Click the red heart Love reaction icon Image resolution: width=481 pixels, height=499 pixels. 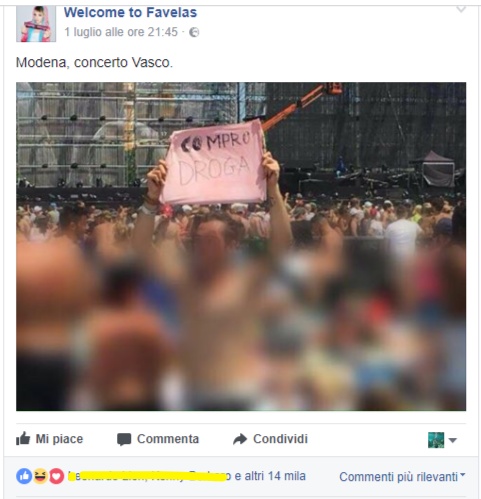pyautogui.click(x=57, y=476)
